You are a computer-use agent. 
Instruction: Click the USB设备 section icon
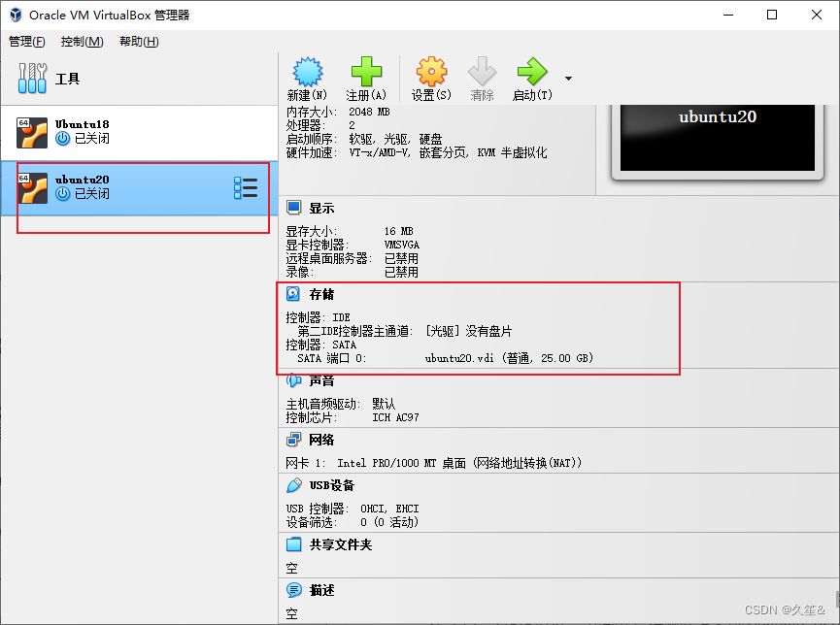293,485
